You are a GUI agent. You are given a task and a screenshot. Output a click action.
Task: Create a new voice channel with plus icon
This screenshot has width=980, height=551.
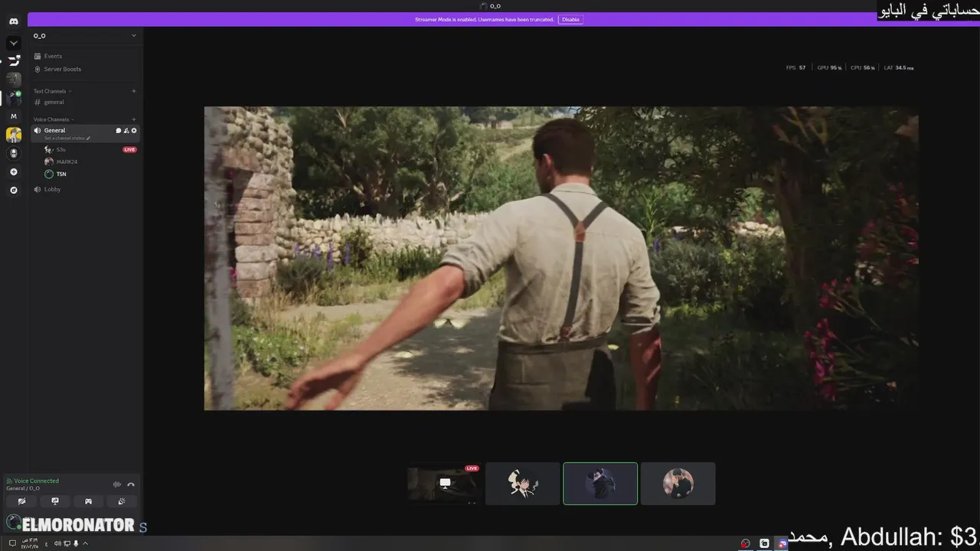(x=134, y=119)
